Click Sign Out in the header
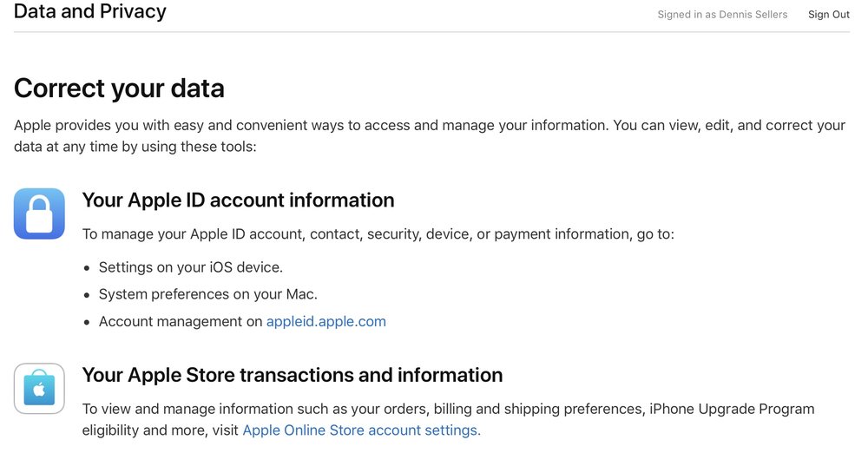Viewport: 868px width, 453px height. tap(829, 15)
